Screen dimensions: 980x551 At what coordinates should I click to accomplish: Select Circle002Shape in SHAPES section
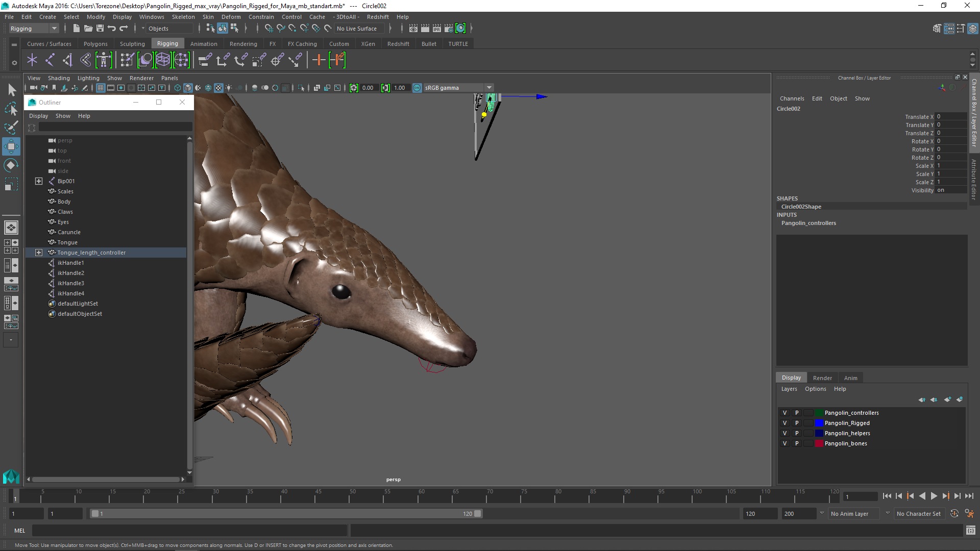pyautogui.click(x=801, y=207)
